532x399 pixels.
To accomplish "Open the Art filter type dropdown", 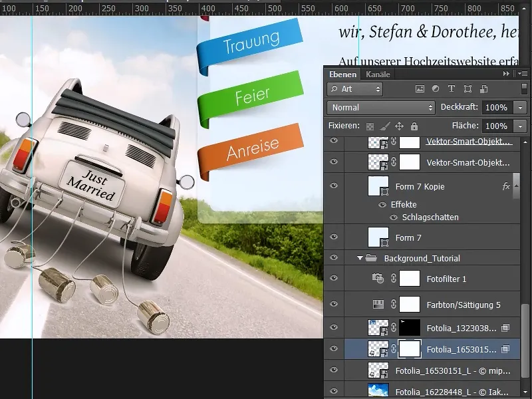I will [x=354, y=89].
